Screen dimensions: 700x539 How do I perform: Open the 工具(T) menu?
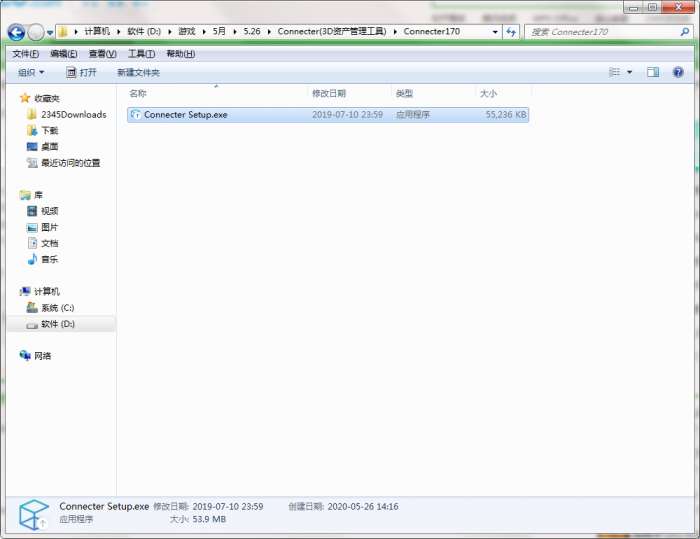[142, 54]
